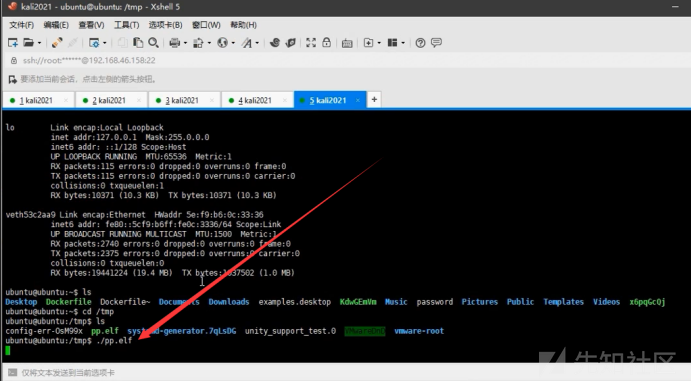Open the session Properties gear icon

94,43
